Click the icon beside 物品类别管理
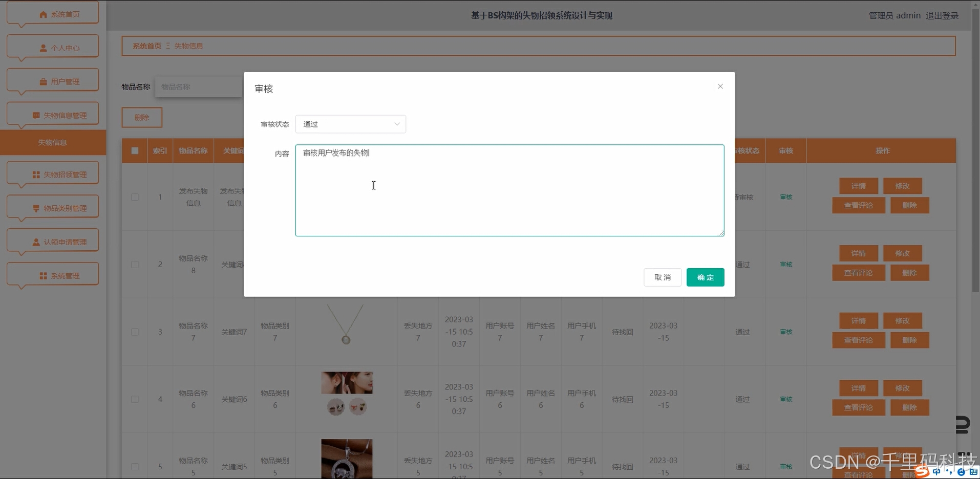Viewport: 980px width, 479px height. (36, 209)
